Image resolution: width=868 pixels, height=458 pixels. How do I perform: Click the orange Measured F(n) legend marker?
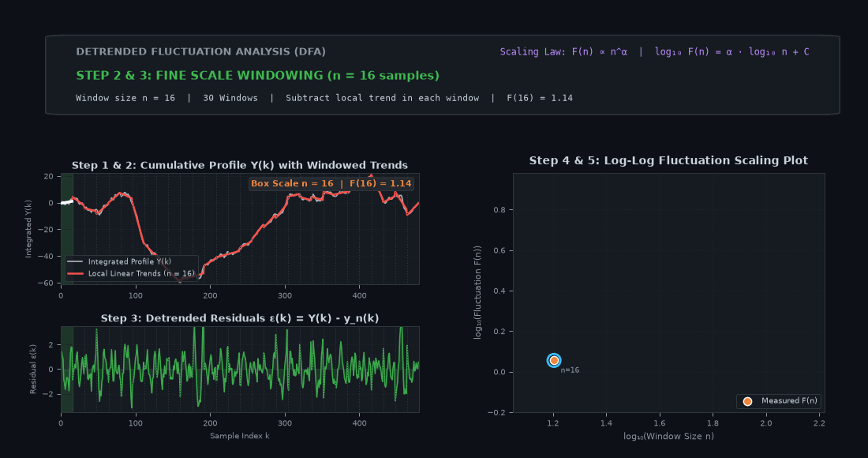click(x=747, y=401)
